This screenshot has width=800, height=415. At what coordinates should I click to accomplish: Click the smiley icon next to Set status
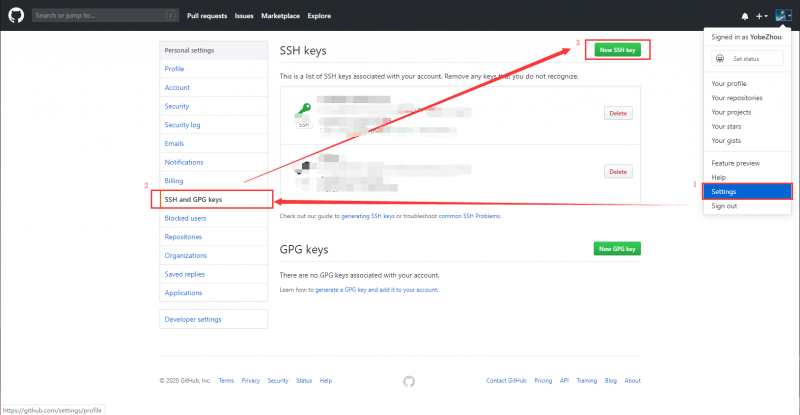click(720, 59)
